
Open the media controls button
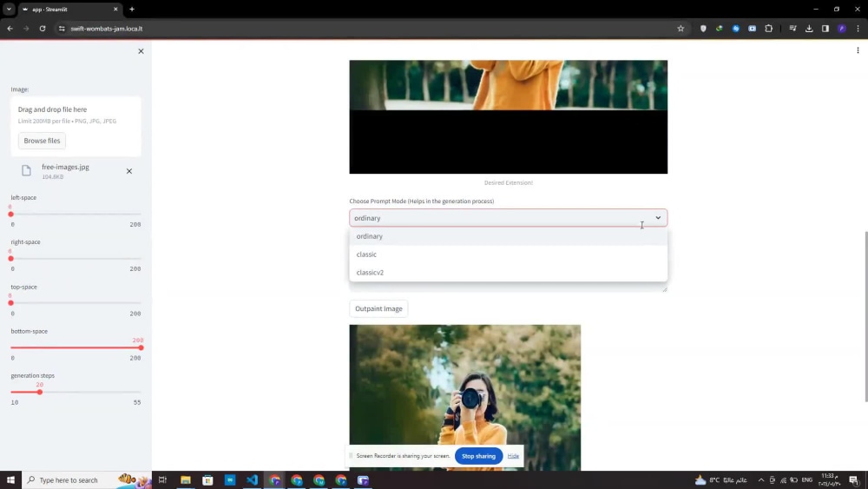click(792, 29)
